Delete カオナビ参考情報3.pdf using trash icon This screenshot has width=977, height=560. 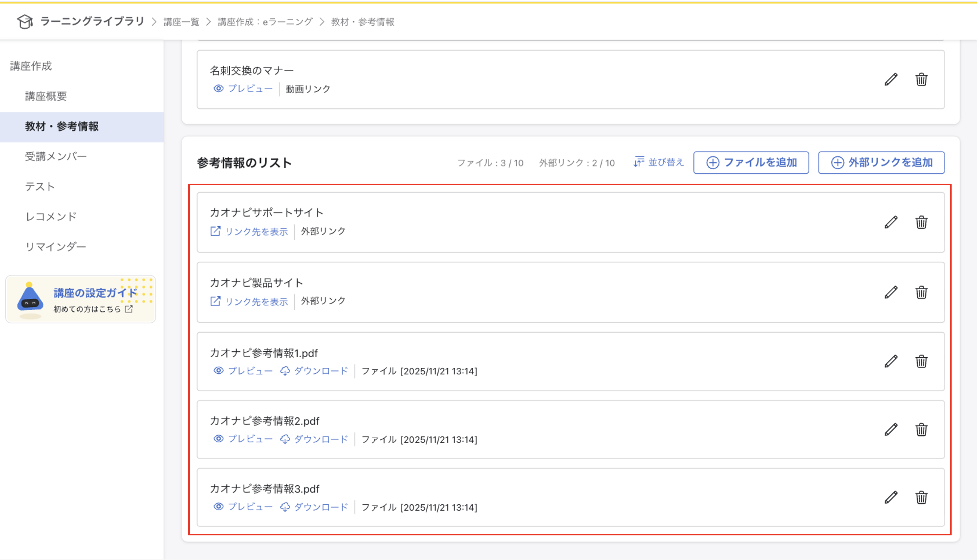pyautogui.click(x=922, y=498)
